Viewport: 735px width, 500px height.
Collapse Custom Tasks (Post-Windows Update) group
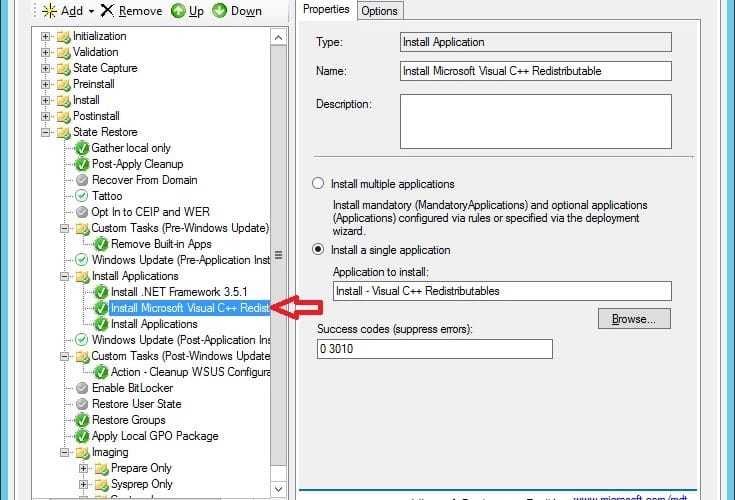click(65, 356)
